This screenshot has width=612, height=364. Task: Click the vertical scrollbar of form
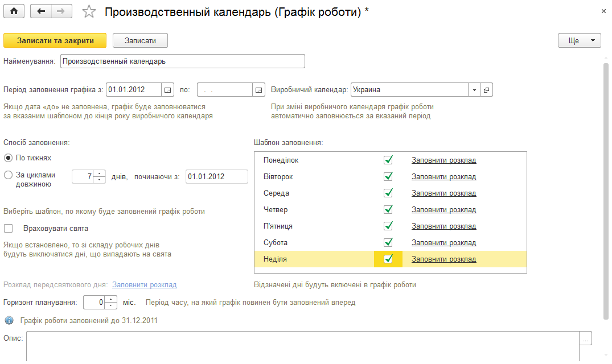pyautogui.click(x=606, y=191)
